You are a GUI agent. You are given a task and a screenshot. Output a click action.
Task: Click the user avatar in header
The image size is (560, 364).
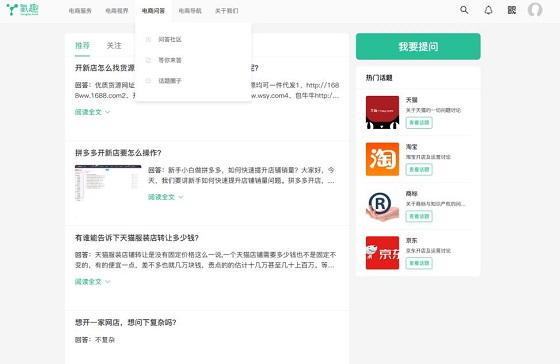tap(535, 10)
